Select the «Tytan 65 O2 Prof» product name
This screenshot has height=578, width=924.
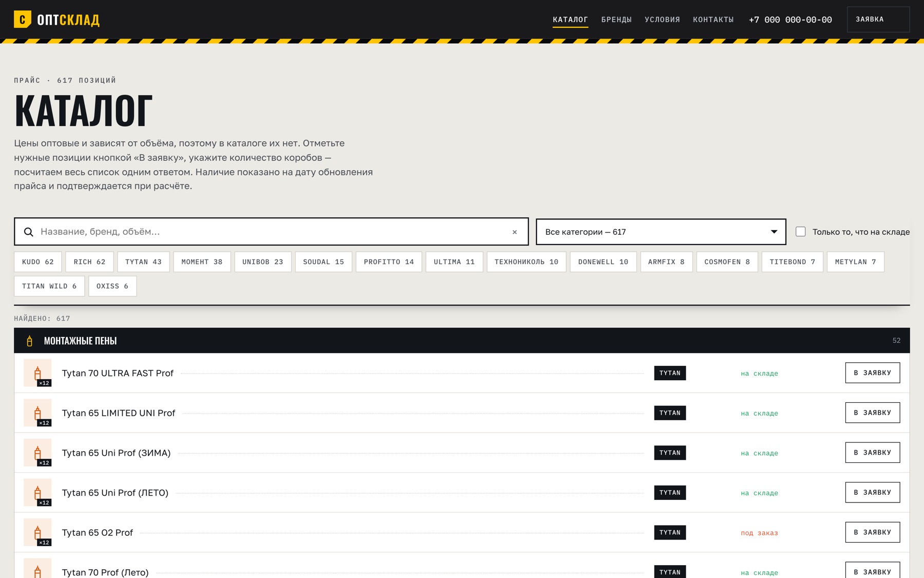97,533
